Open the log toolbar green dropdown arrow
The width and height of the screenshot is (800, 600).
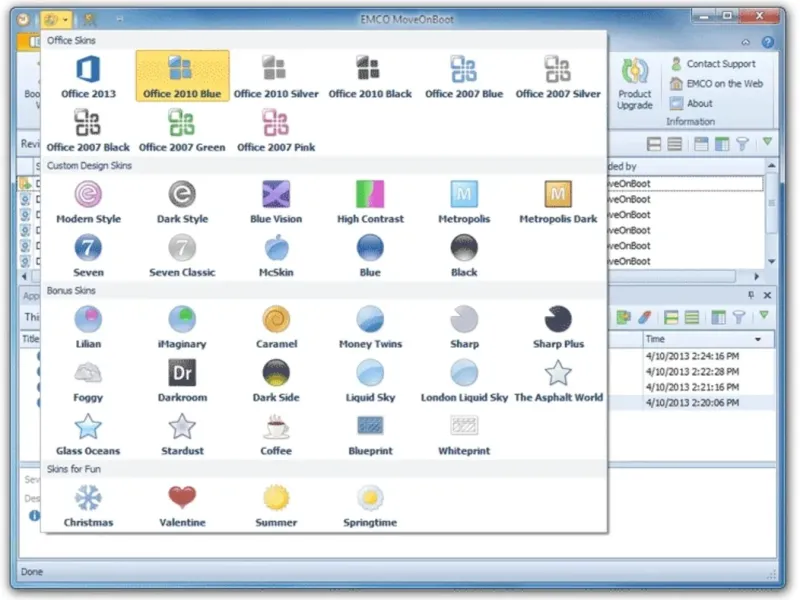pyautogui.click(x=764, y=316)
